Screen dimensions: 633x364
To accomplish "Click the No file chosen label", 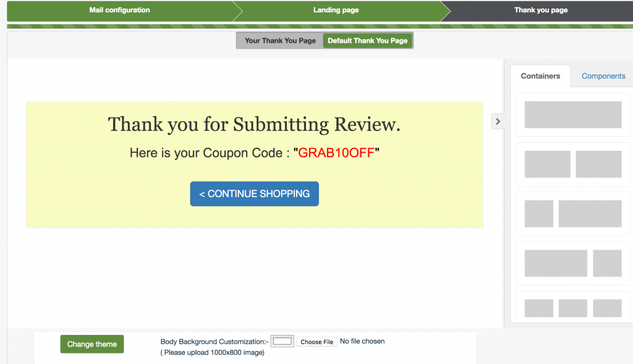I will (362, 341).
